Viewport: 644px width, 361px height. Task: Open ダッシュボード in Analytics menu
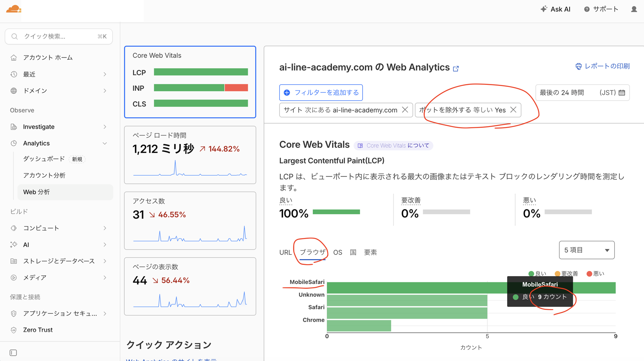tap(44, 159)
